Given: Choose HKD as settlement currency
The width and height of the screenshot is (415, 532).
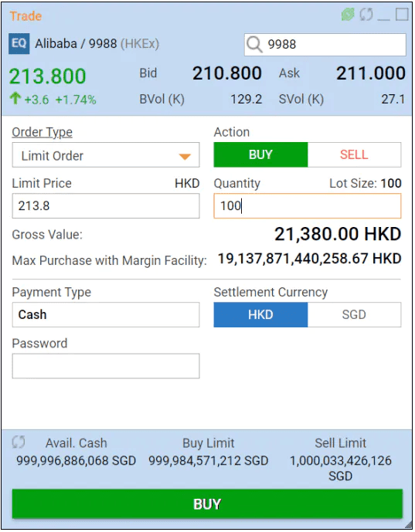Looking at the screenshot, I should point(260,315).
